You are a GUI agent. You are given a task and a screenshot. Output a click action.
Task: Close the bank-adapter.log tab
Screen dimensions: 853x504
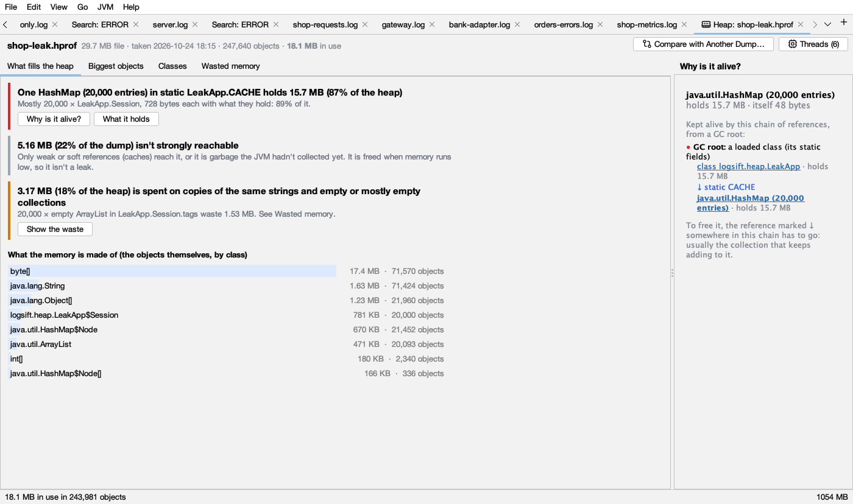click(x=517, y=25)
